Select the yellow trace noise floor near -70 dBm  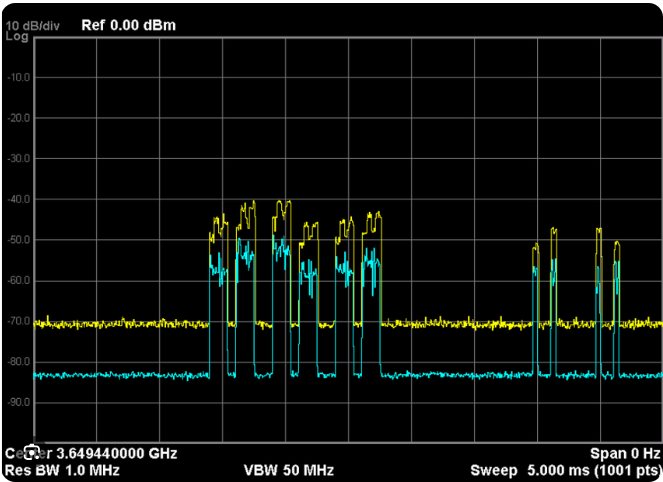121,324
